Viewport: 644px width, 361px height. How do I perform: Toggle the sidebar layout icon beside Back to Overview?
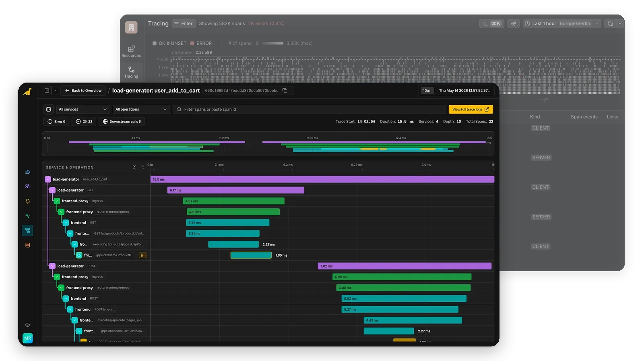coord(47,91)
